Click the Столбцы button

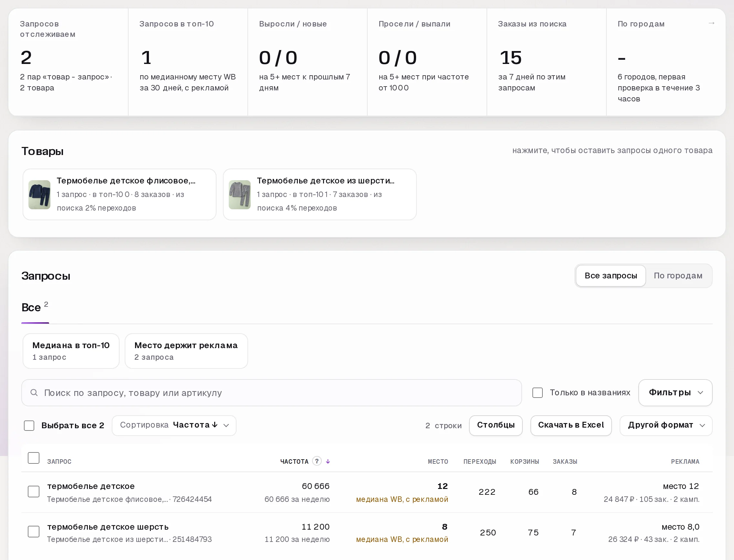pos(496,425)
